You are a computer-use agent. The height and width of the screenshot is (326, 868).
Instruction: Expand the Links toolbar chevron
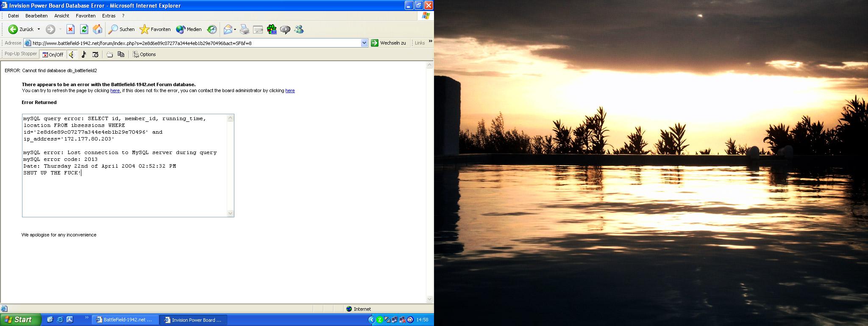(x=430, y=41)
